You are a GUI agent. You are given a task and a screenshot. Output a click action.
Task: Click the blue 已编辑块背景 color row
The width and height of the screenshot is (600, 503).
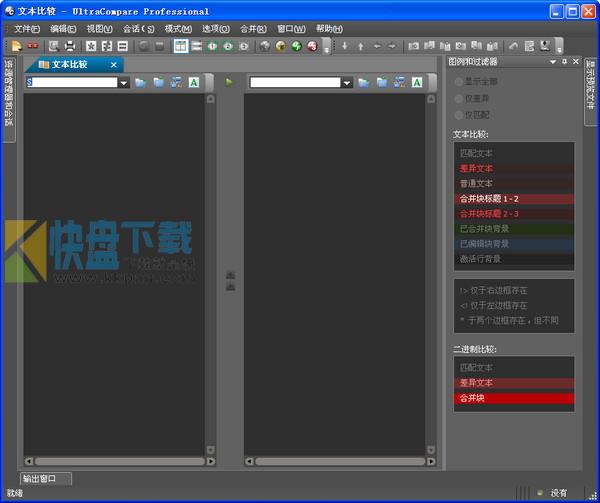coord(514,244)
